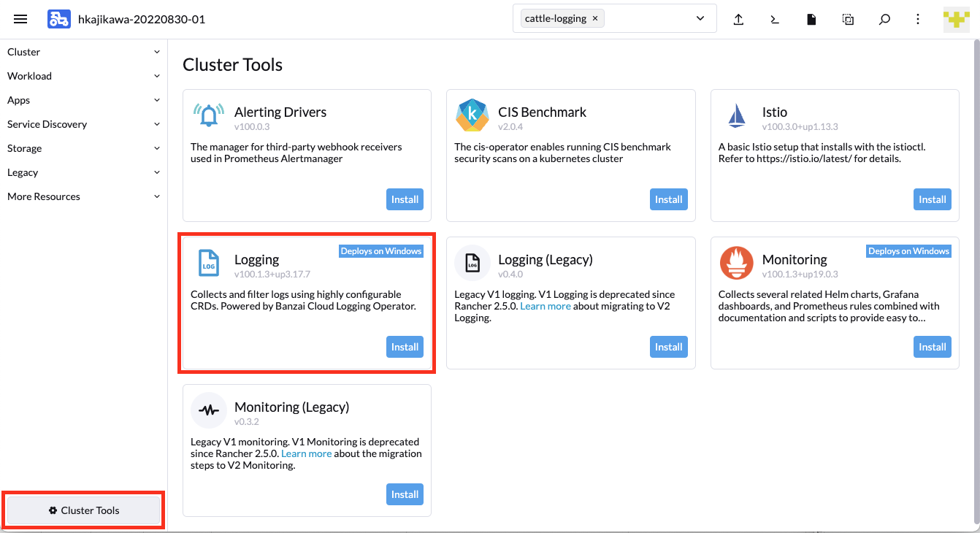The image size is (980, 533).
Task: Click the CIS Benchmark card title
Action: 543,112
